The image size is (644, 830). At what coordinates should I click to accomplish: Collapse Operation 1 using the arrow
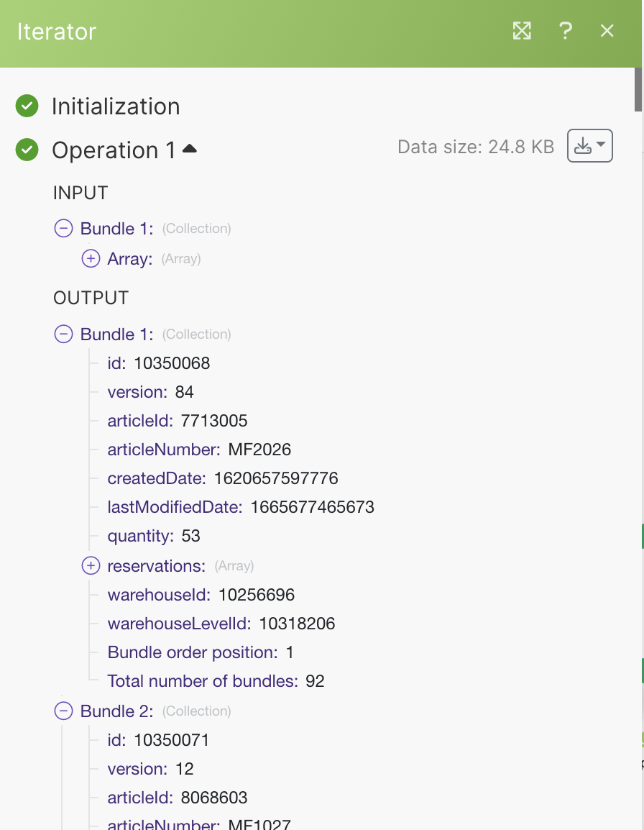190,149
